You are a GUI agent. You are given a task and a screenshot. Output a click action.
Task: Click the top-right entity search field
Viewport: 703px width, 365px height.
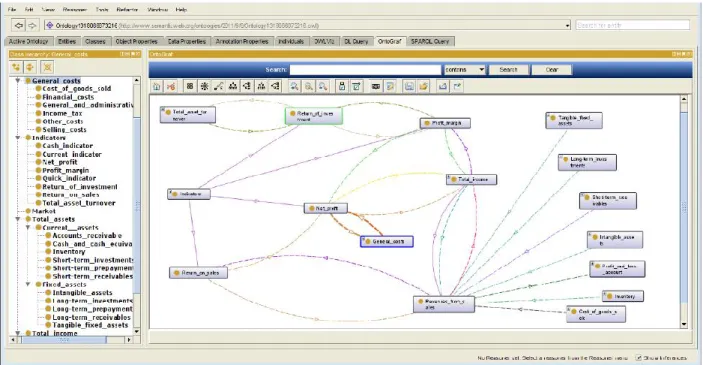[x=633, y=25]
